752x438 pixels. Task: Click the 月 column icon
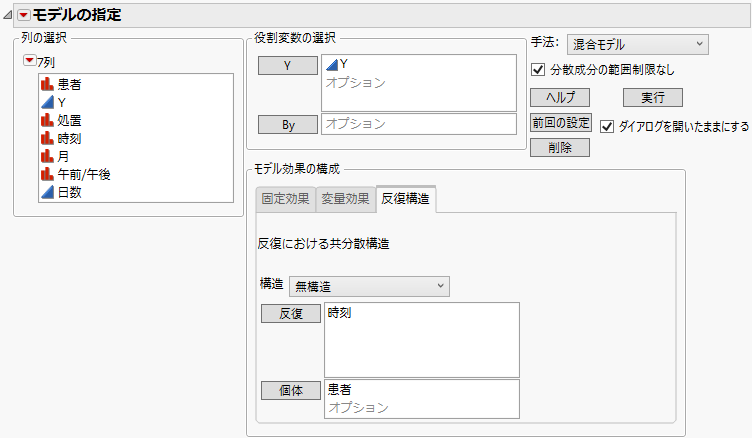point(46,156)
